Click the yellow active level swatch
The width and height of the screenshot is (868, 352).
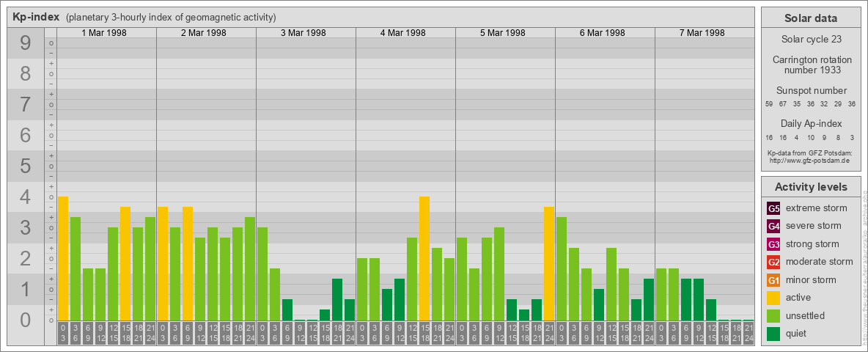coord(773,298)
